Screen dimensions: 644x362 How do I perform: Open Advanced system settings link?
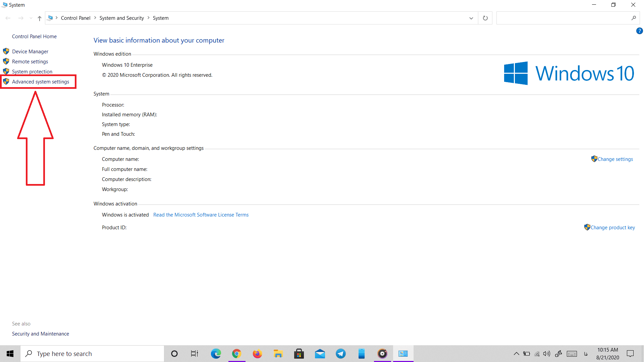click(x=41, y=82)
